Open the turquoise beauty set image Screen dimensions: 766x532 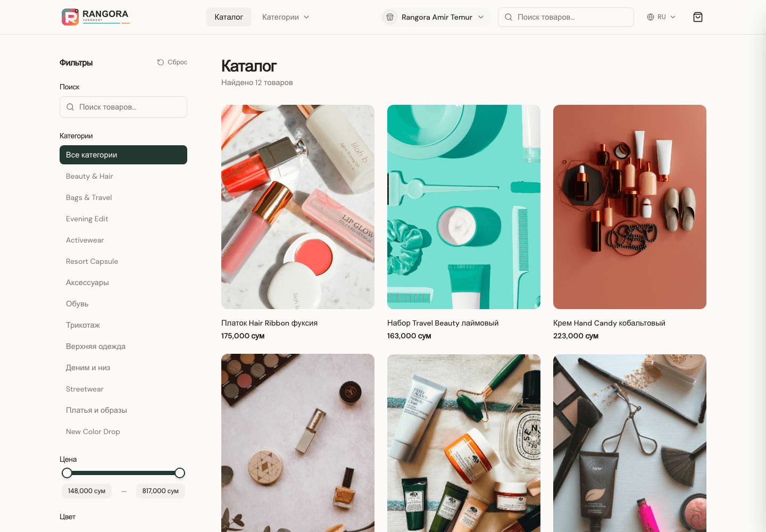pos(464,207)
